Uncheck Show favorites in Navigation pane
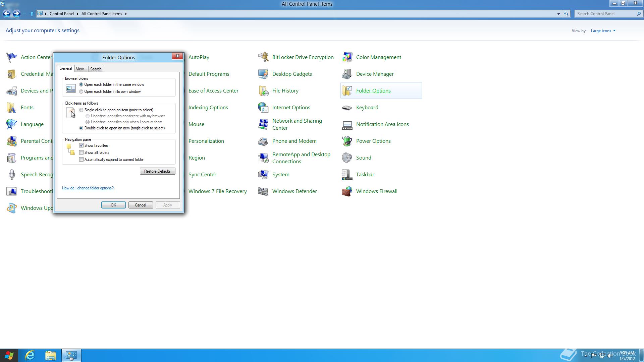644x362 pixels. point(82,145)
